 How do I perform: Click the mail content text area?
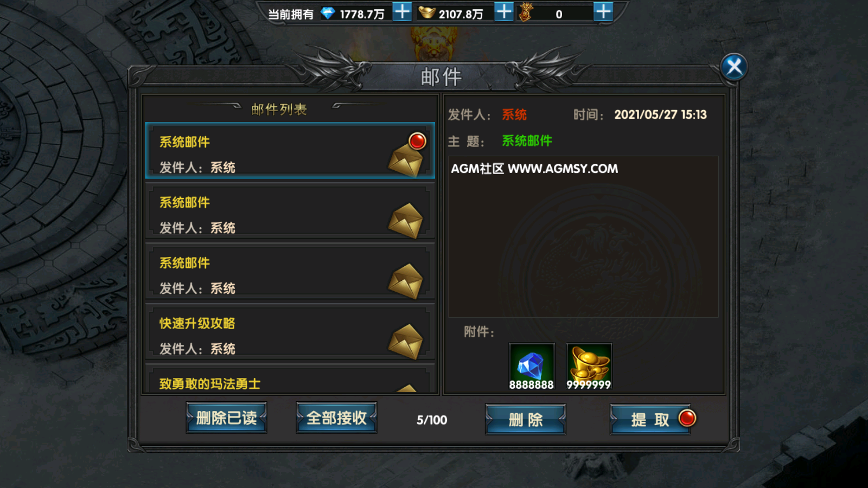point(583,236)
